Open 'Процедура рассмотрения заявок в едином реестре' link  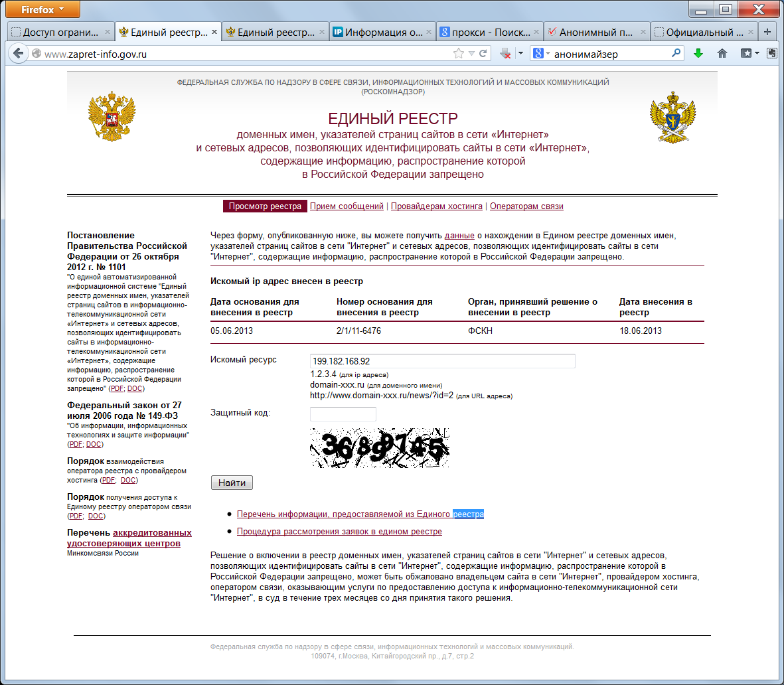coord(339,532)
